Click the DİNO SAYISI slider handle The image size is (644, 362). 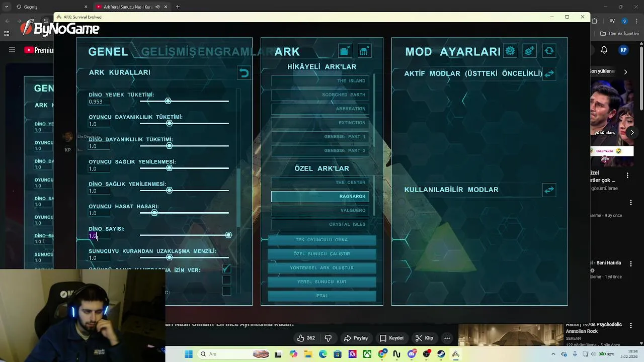tap(229, 235)
